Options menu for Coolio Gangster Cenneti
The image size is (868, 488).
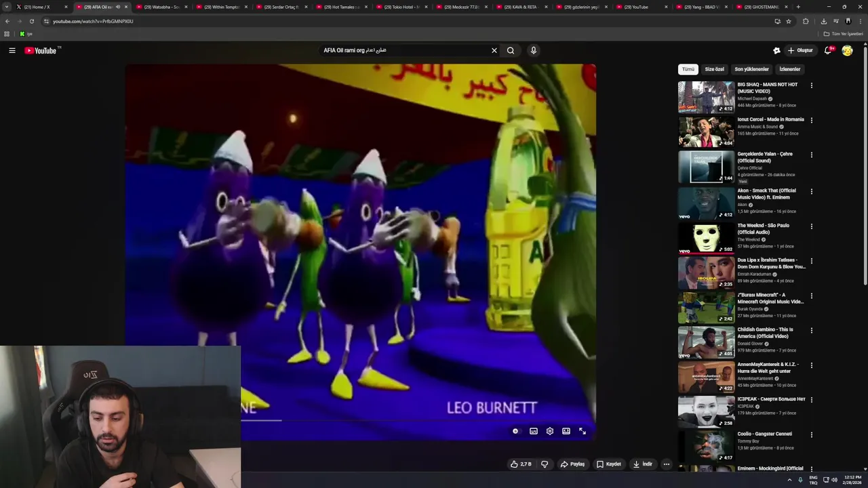pos(811,434)
